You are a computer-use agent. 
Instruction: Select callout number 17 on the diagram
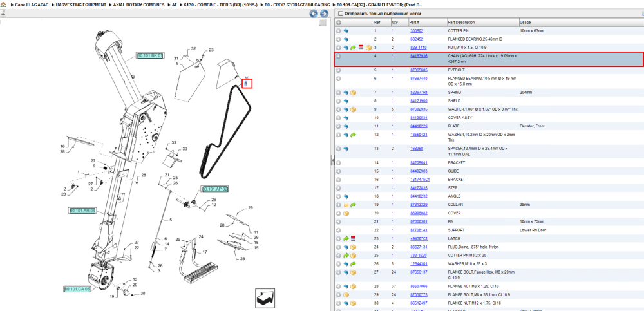pyautogui.click(x=205, y=252)
